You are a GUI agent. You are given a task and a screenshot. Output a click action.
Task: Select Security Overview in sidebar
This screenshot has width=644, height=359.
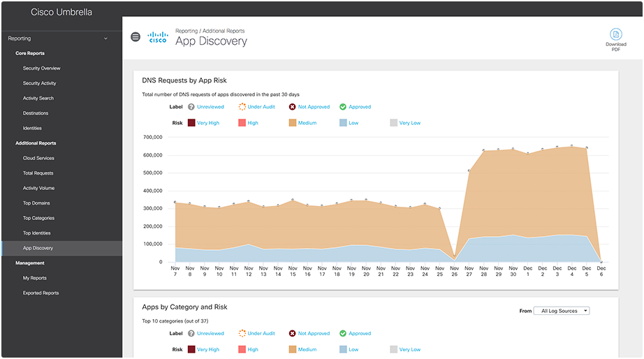(x=41, y=68)
